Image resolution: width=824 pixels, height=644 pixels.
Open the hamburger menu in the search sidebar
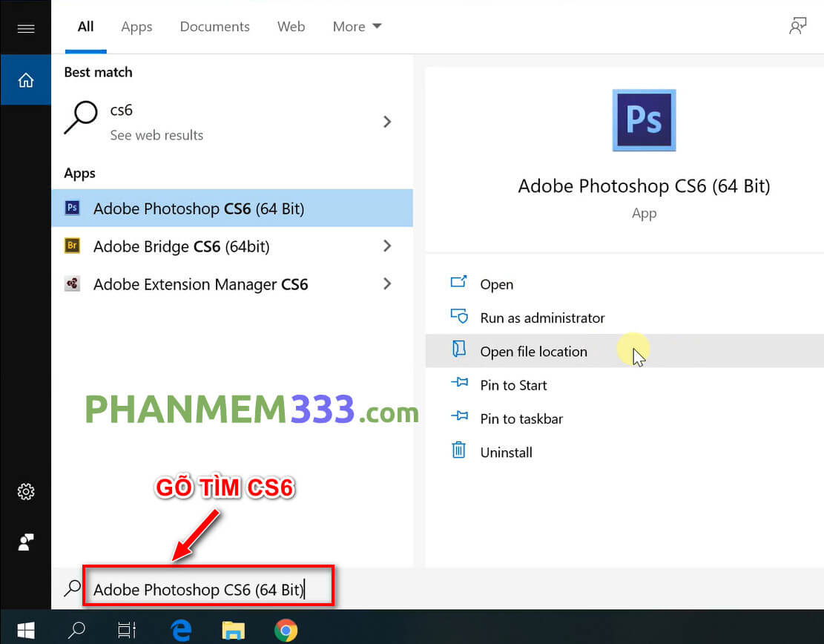click(x=26, y=28)
